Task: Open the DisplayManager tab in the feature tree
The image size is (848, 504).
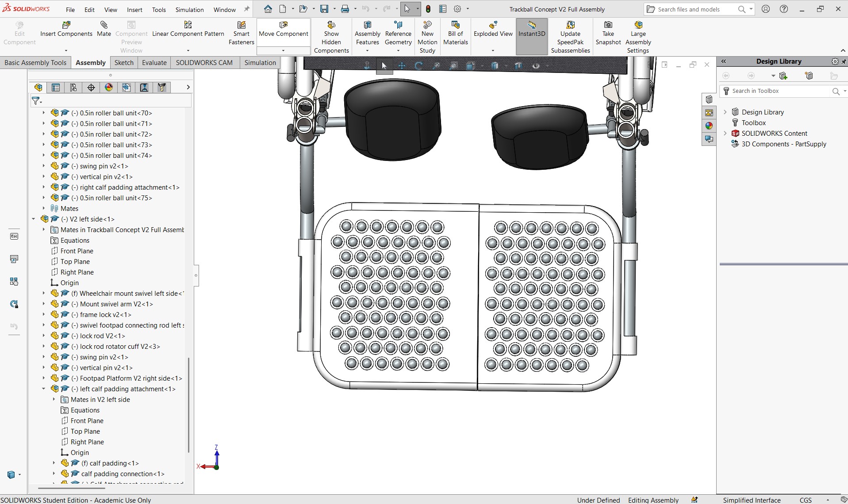Action: click(109, 88)
